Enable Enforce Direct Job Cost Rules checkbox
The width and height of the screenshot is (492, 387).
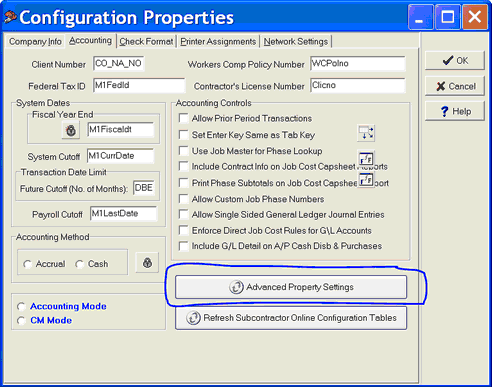(x=184, y=230)
